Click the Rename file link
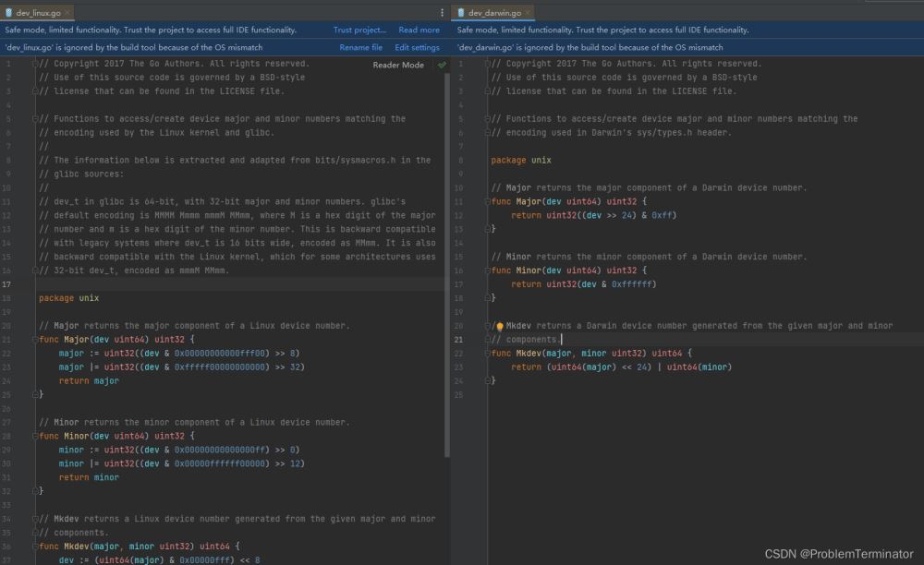 pyautogui.click(x=360, y=48)
